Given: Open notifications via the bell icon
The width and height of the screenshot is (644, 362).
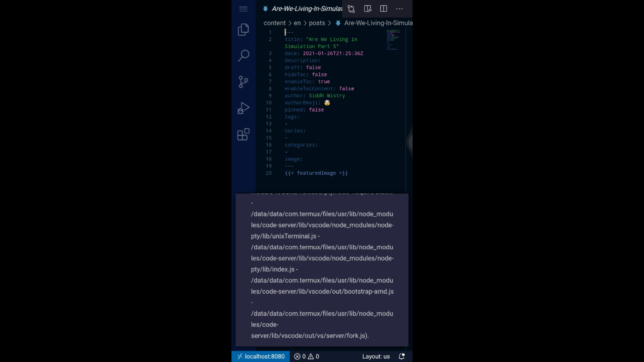Looking at the screenshot, I should 401,356.
